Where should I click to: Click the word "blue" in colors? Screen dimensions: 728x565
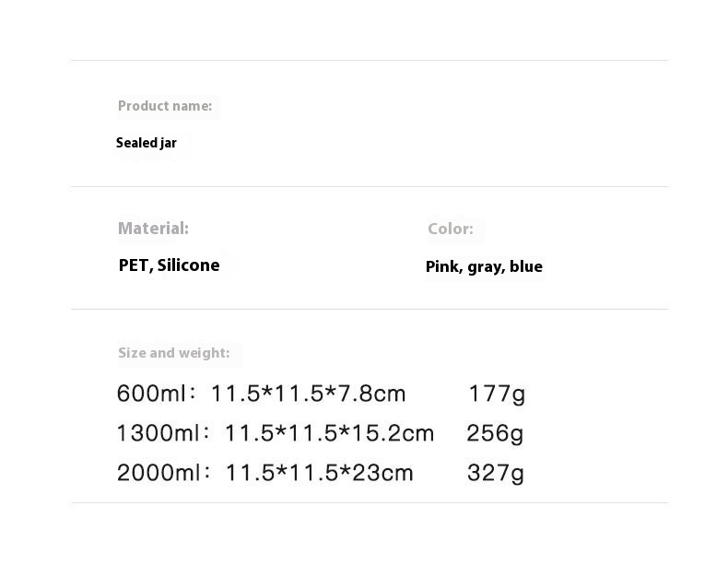pos(526,266)
